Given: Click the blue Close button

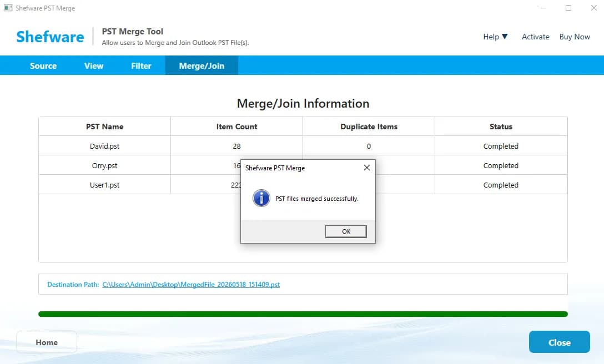Looking at the screenshot, I should click(560, 342).
